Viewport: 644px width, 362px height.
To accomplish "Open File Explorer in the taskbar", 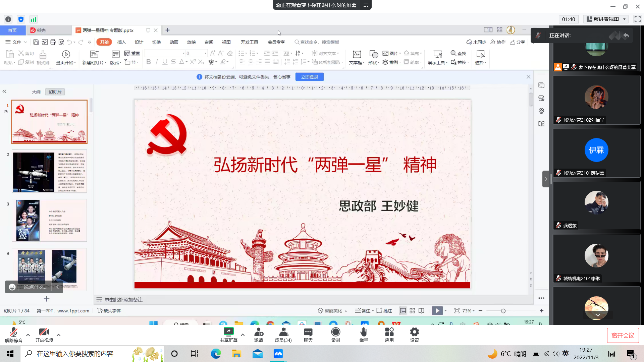I will tap(236, 354).
